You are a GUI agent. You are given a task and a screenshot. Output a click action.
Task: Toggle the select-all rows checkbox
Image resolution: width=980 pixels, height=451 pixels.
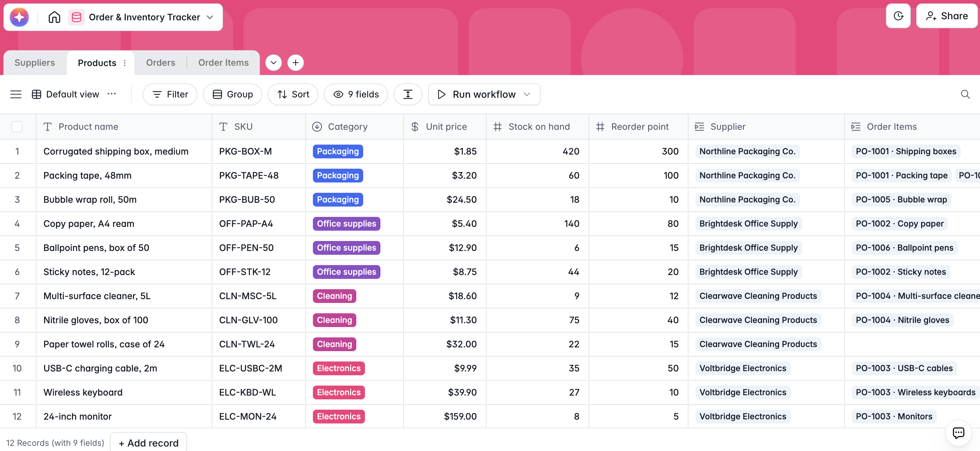[x=17, y=127]
